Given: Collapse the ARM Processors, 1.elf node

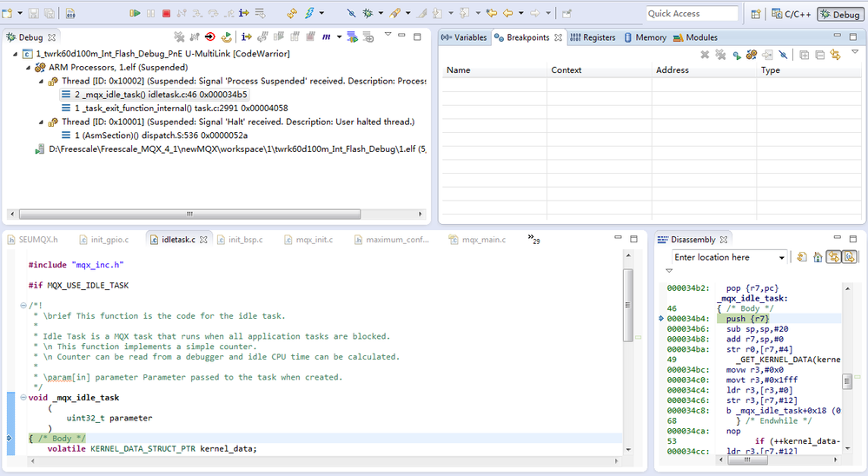Looking at the screenshot, I should (28, 68).
